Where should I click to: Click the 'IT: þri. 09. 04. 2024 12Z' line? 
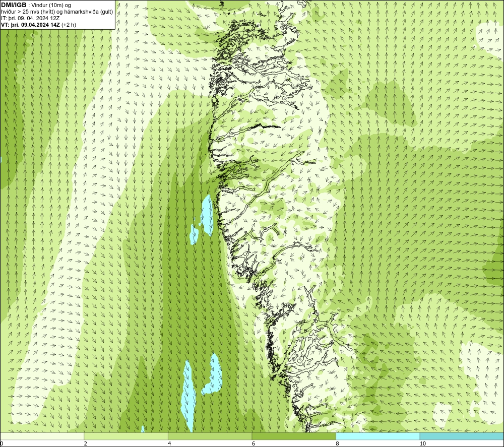[x=30, y=18]
